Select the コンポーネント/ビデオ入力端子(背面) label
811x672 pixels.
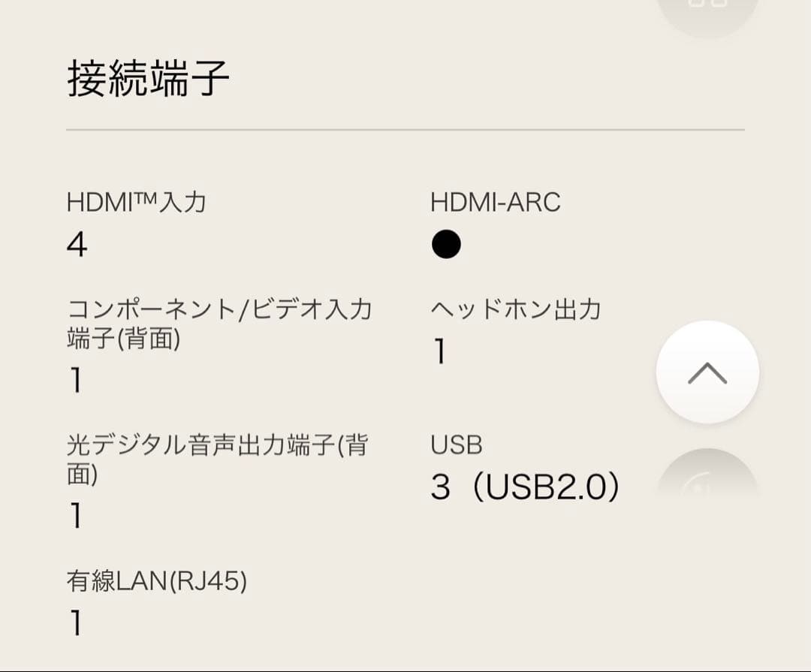[x=222, y=323]
